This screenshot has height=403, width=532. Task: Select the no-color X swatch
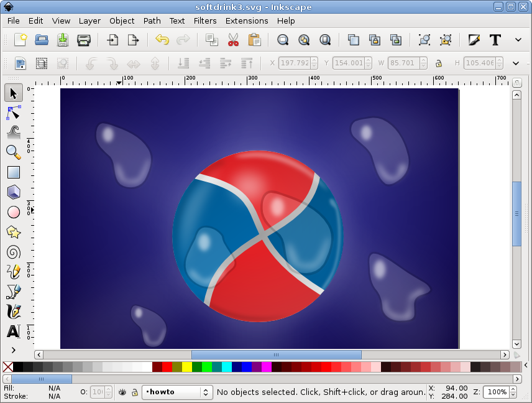pos(8,367)
